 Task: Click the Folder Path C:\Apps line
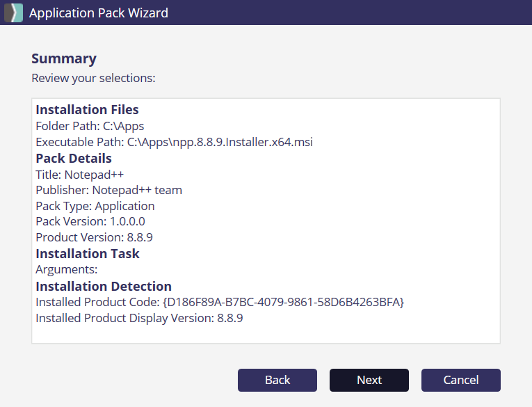coord(90,126)
